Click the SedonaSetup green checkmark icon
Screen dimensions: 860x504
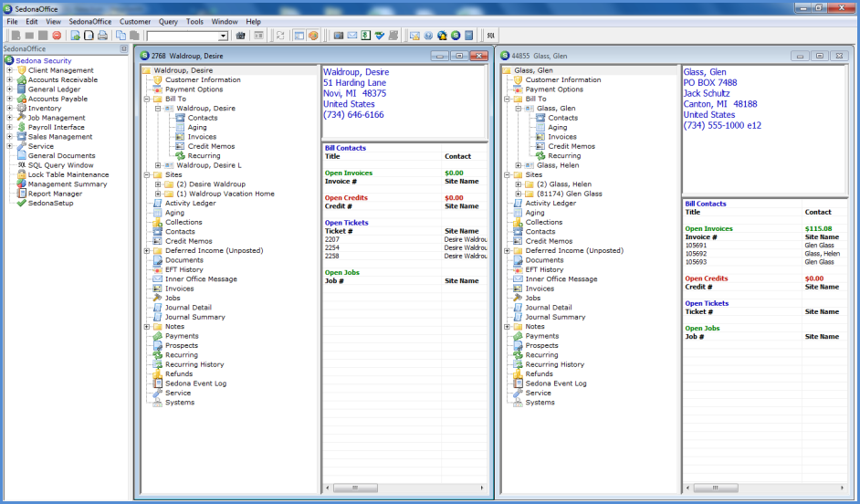click(21, 203)
